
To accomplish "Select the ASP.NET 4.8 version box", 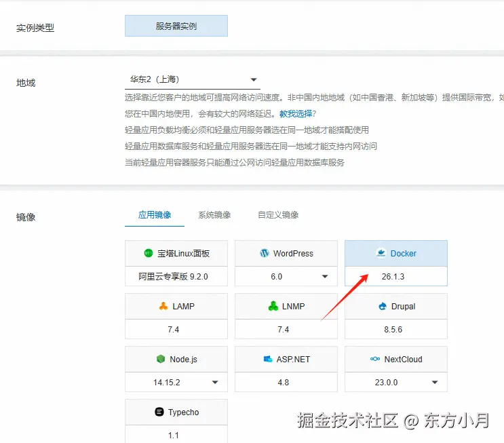I will [x=286, y=382].
